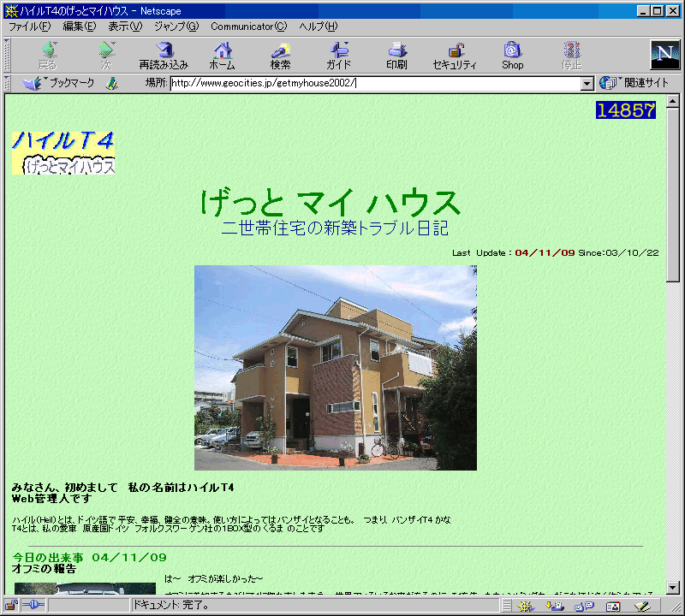
Task: Click the Forward (次) toolbar button
Action: [x=106, y=56]
